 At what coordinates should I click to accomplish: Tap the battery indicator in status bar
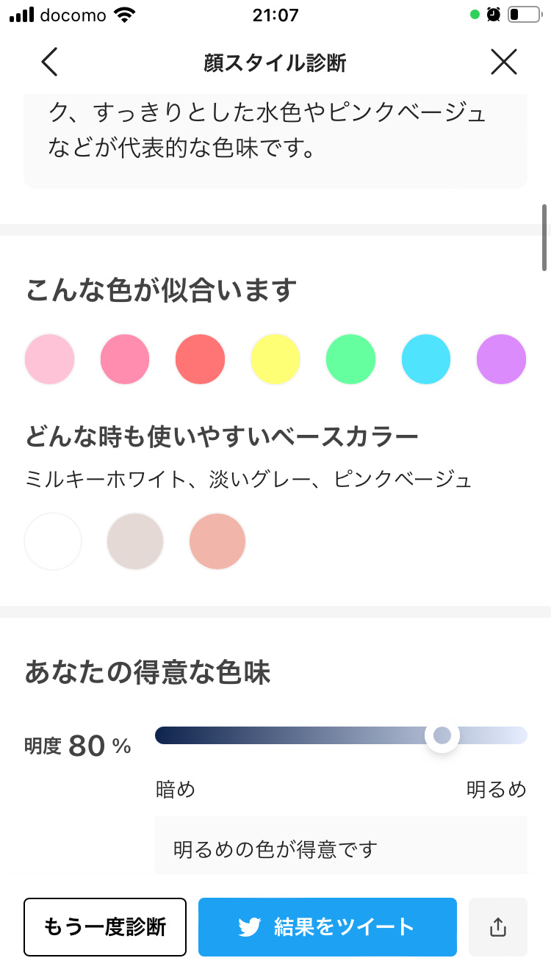click(523, 15)
